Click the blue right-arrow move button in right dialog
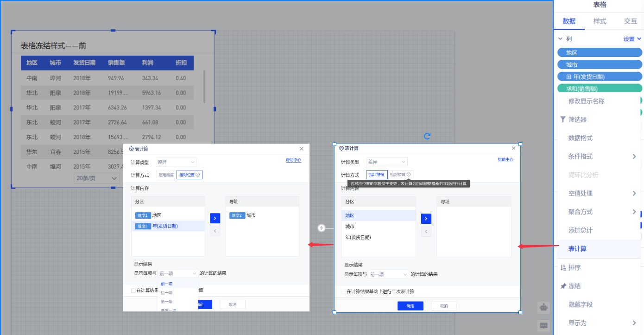The height and width of the screenshot is (335, 644). tap(426, 219)
